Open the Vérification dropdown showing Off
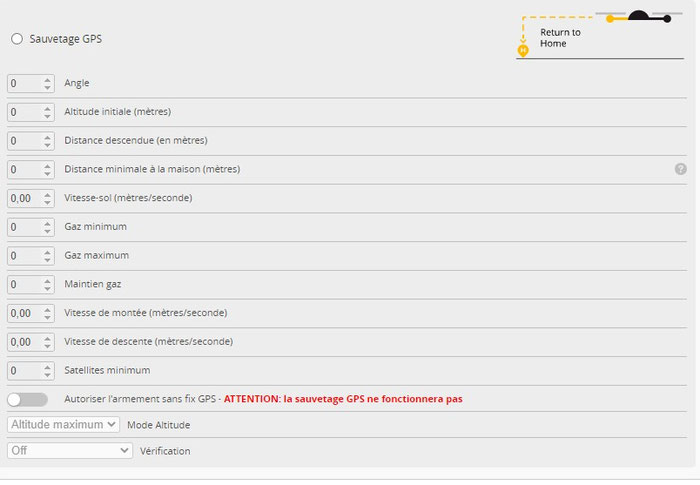This screenshot has height=485, width=700. click(x=70, y=450)
